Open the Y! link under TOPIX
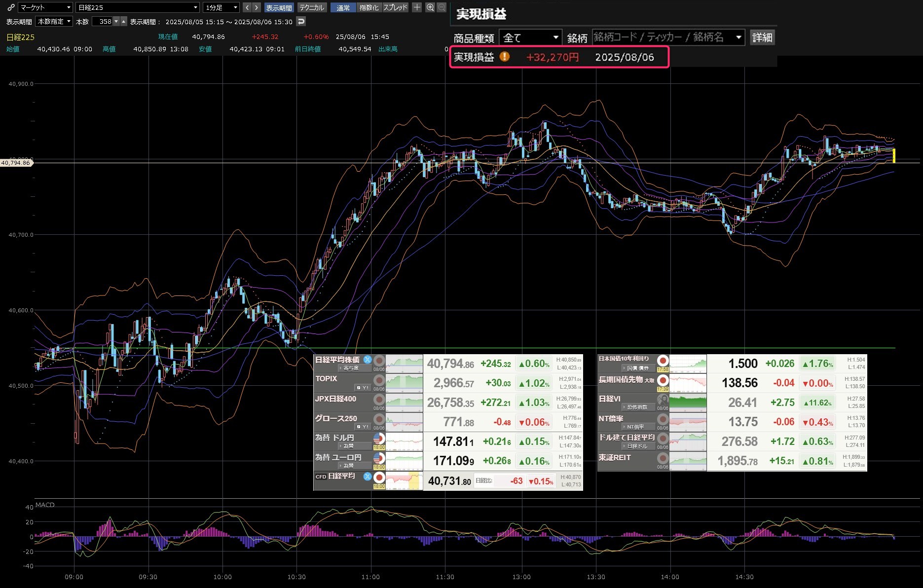Screen dimensions: 923x588 [x=363, y=388]
